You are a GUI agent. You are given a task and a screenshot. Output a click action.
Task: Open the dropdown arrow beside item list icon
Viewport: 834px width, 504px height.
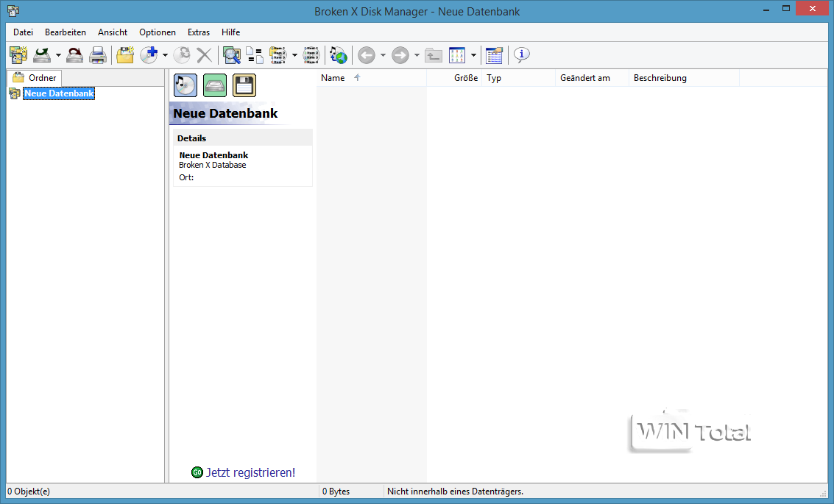pos(294,54)
